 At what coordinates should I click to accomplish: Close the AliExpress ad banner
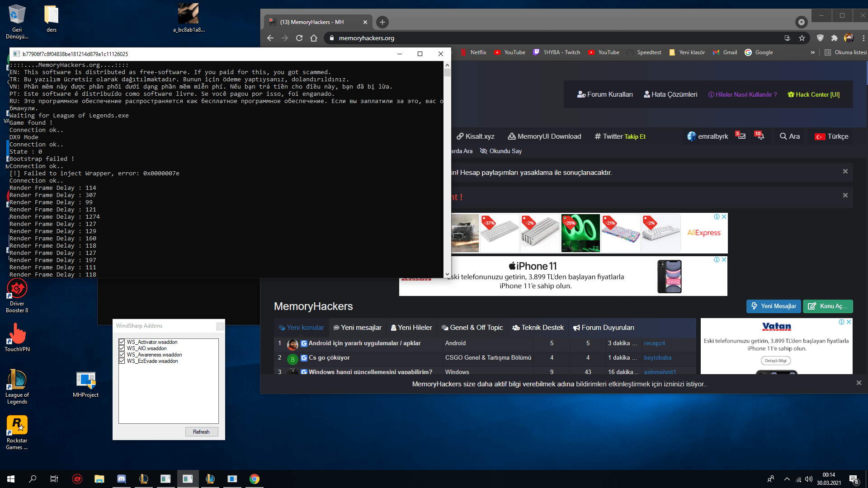[724, 217]
